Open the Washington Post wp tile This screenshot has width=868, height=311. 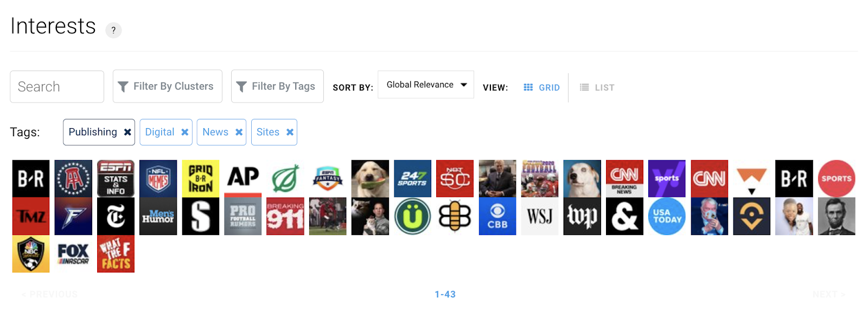click(582, 216)
